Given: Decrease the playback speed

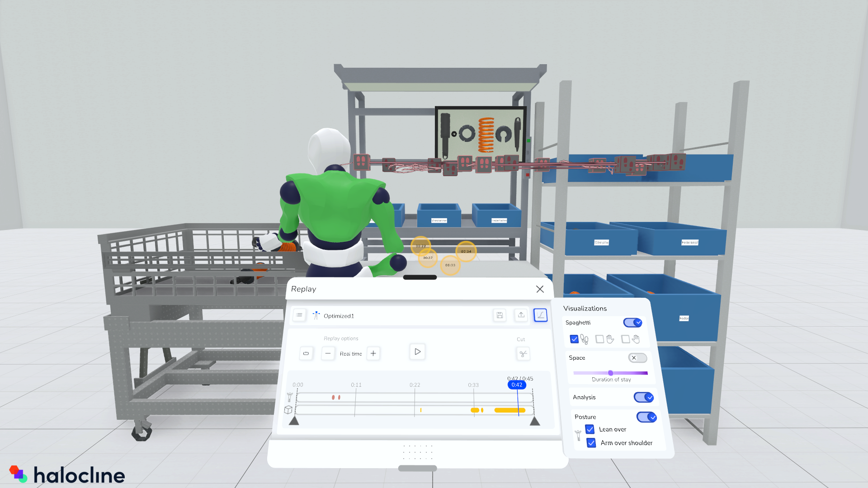Looking at the screenshot, I should (328, 353).
